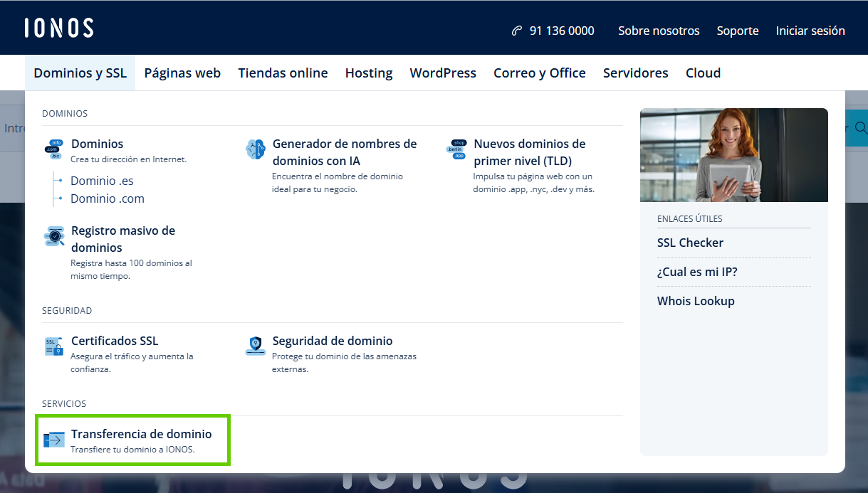The image size is (868, 493).
Task: Switch to the Hosting menu tab
Action: click(x=368, y=73)
